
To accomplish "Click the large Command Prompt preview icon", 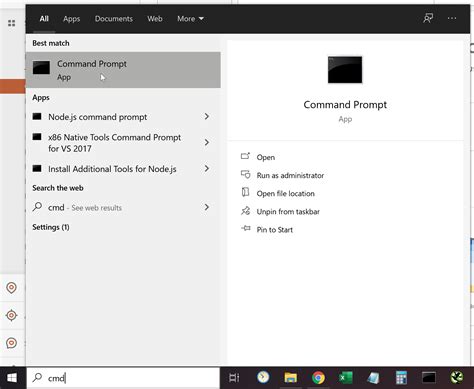I will (345, 70).
